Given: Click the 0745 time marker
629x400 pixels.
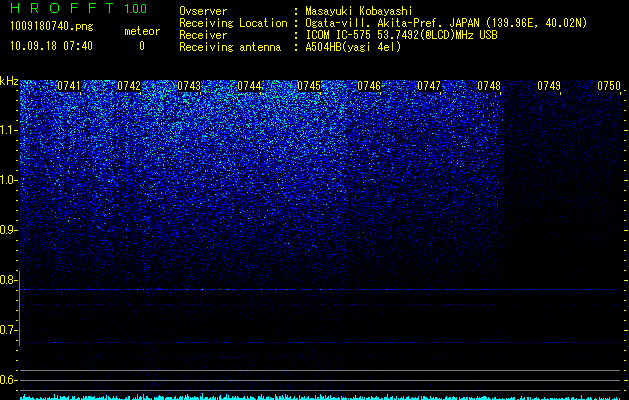Looking at the screenshot, I should coord(309,86).
